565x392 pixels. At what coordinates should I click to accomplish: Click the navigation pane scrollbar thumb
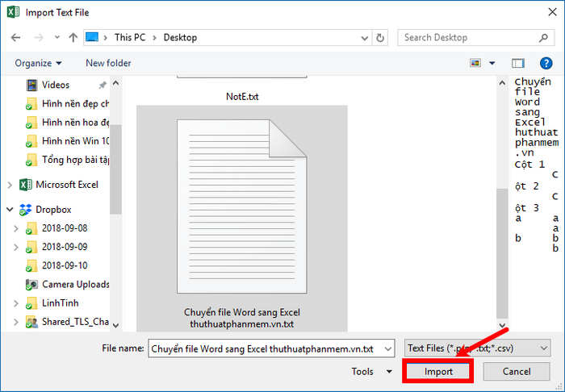[x=115, y=169]
